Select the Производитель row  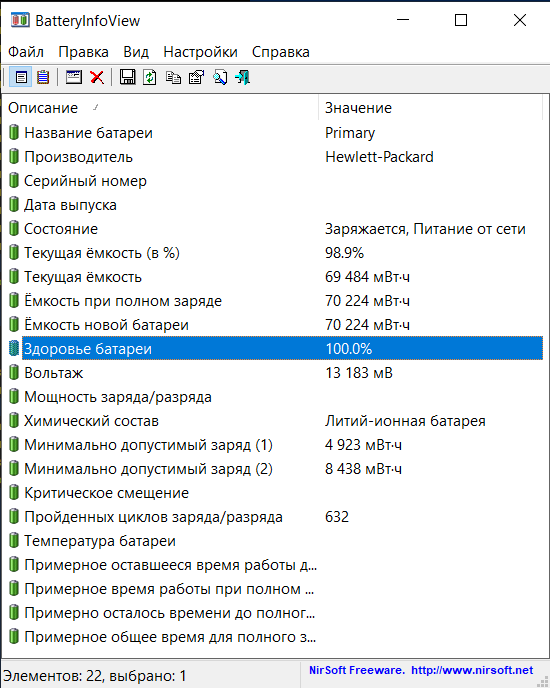pyautogui.click(x=275, y=157)
